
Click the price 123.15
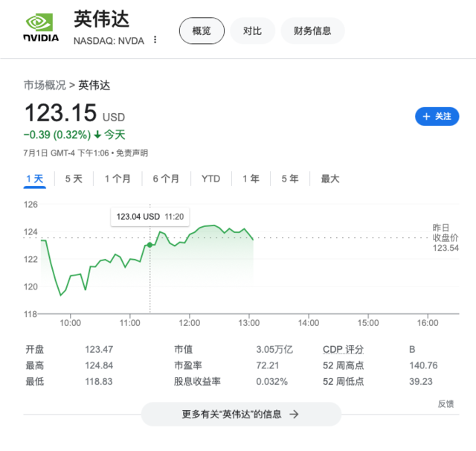(x=60, y=112)
